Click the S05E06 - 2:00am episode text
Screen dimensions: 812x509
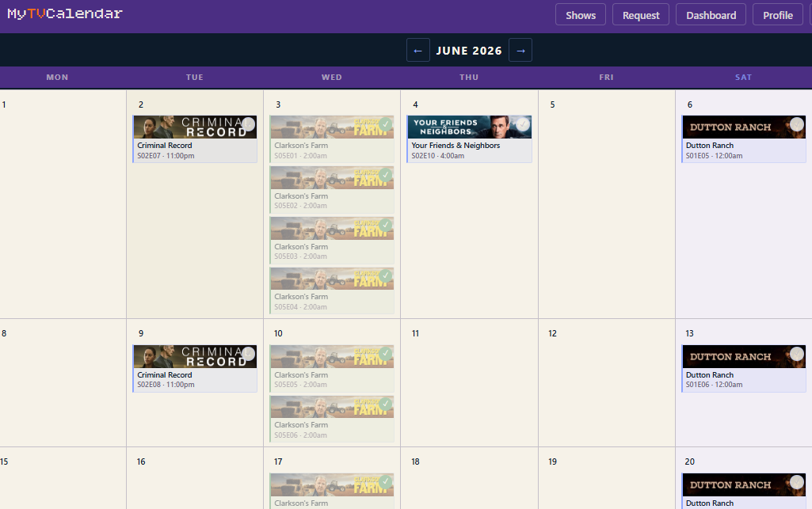click(x=300, y=435)
